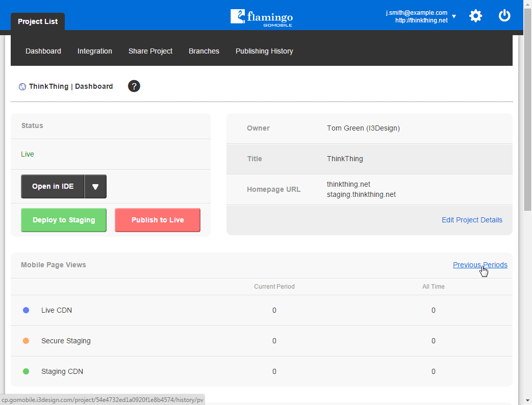532x405 pixels.
Task: Click the Status panel heading
Action: pos(32,125)
